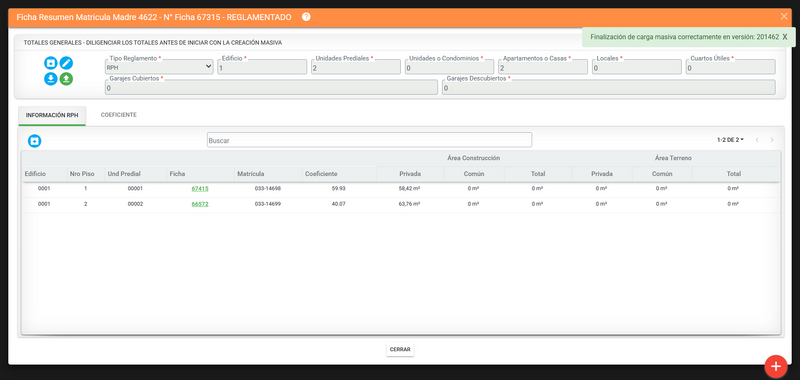Open the Tipo Reglamento dropdown
This screenshot has width=800, height=380.
coord(159,67)
